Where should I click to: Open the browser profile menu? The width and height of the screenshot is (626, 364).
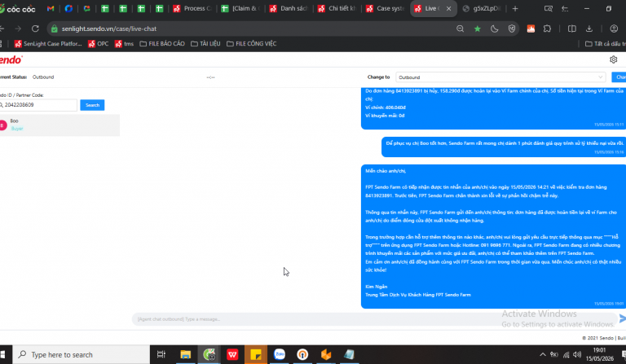tap(614, 29)
